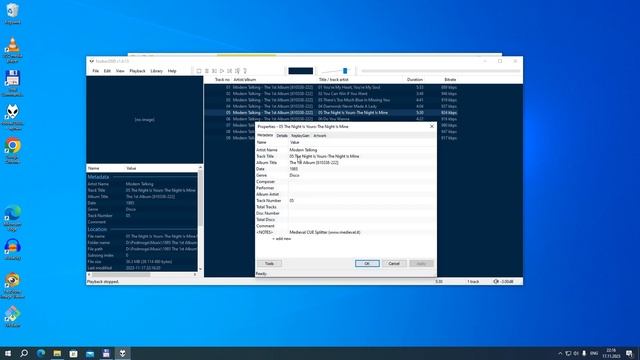
Task: Click the Stop playback toolbar button
Action: click(199, 71)
